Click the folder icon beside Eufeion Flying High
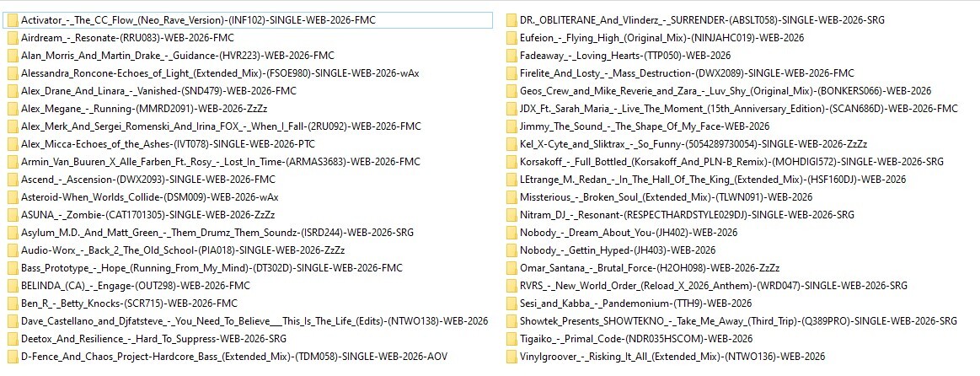The height and width of the screenshot is (376, 980). coord(511,38)
